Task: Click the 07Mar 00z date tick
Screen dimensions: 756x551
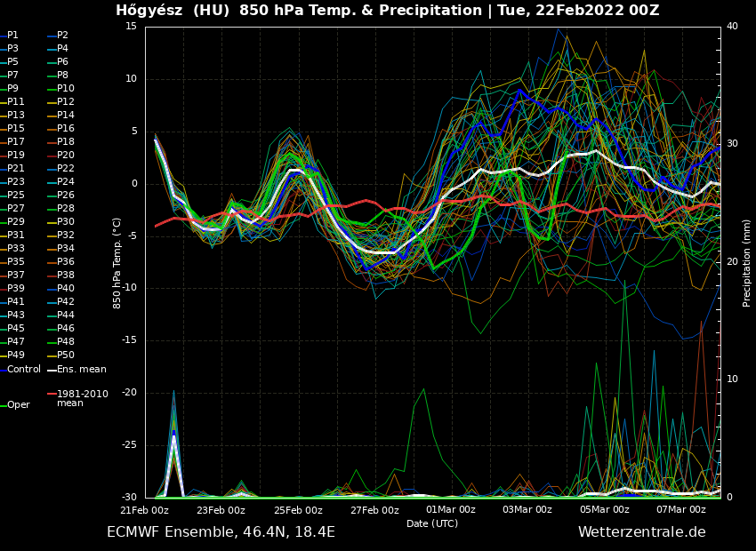Action: (x=681, y=510)
